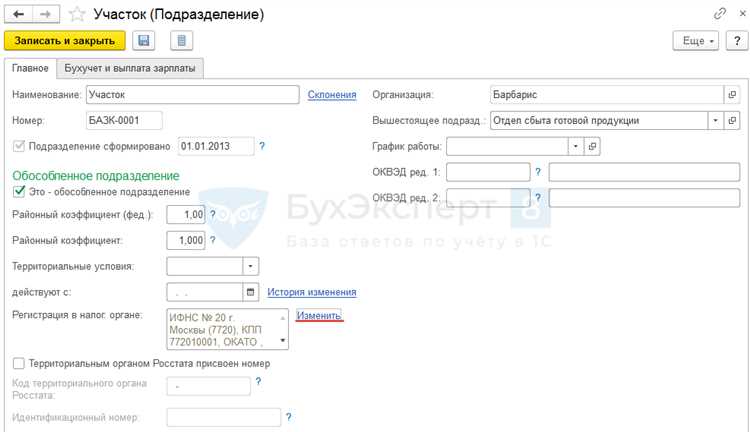Screen dimensions: 750x432
Task: Toggle Подразделение сформировано checkbox
Action: click(19, 146)
